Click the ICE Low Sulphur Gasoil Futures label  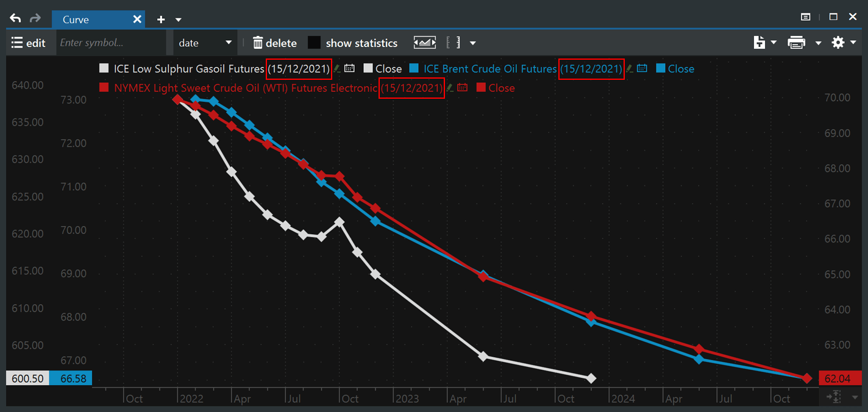189,69
